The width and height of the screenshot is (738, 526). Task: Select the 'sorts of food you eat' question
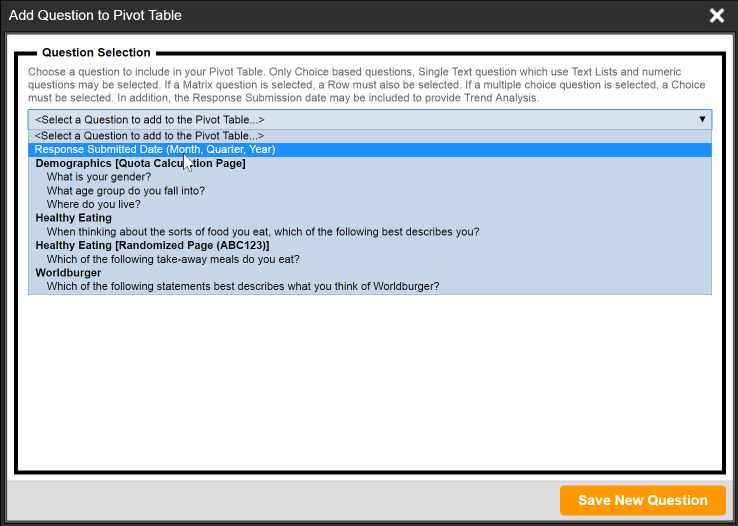[263, 232]
